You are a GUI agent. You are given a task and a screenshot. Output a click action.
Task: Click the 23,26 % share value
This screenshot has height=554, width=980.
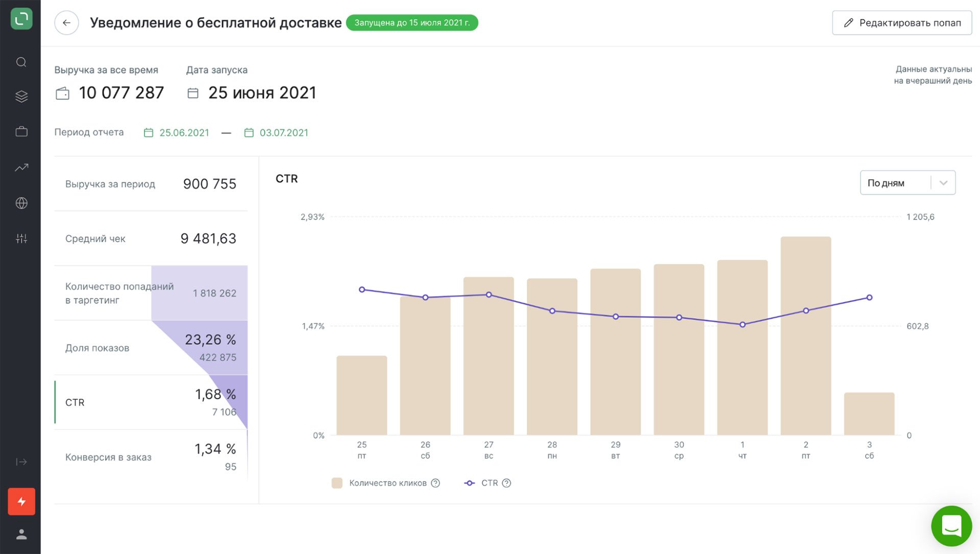click(210, 340)
